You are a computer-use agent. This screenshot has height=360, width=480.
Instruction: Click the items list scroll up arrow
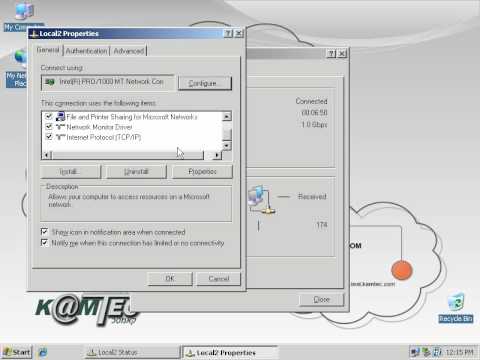coord(227,116)
